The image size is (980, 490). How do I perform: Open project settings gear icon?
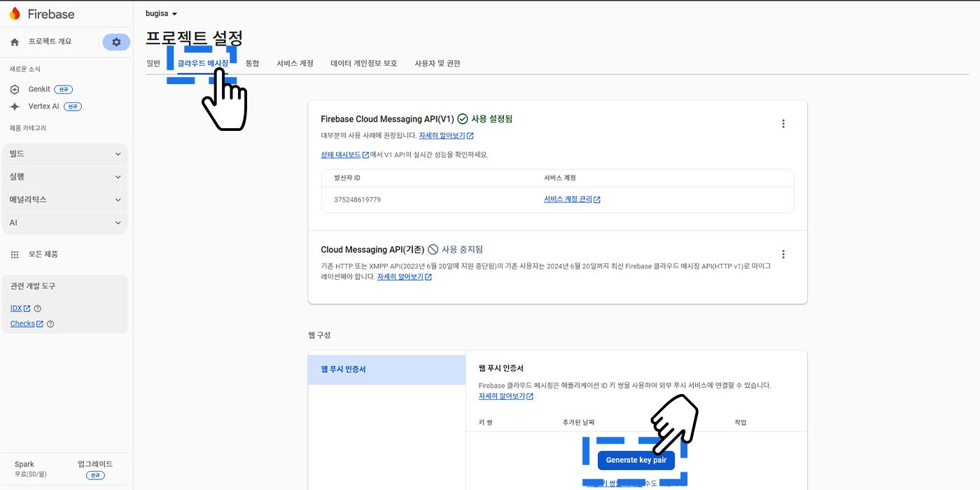pos(116,42)
